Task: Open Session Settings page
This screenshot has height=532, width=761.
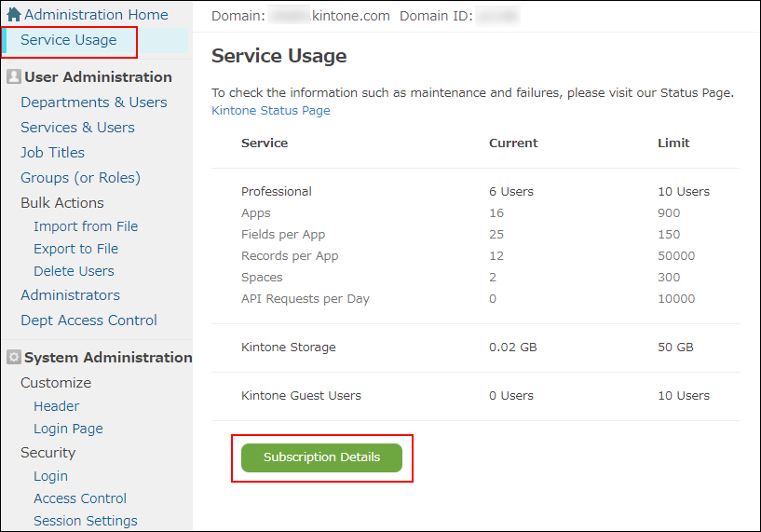Action: tap(85, 521)
